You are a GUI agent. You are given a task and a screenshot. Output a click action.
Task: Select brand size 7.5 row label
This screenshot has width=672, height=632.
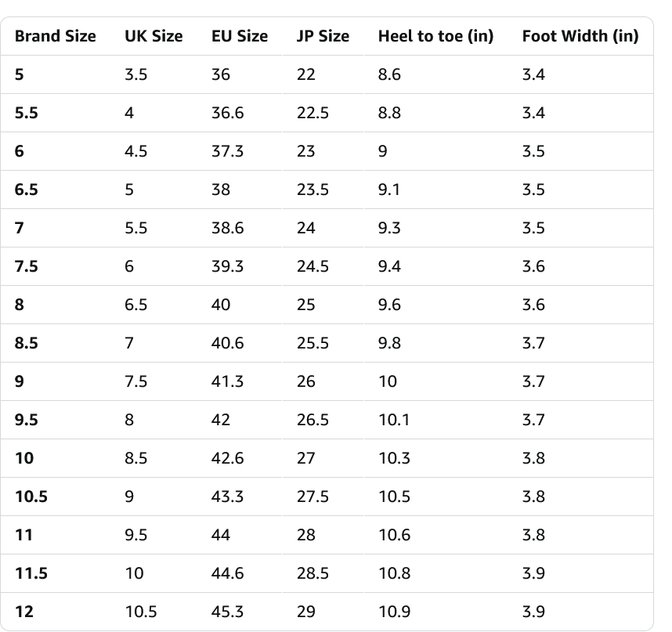point(27,266)
